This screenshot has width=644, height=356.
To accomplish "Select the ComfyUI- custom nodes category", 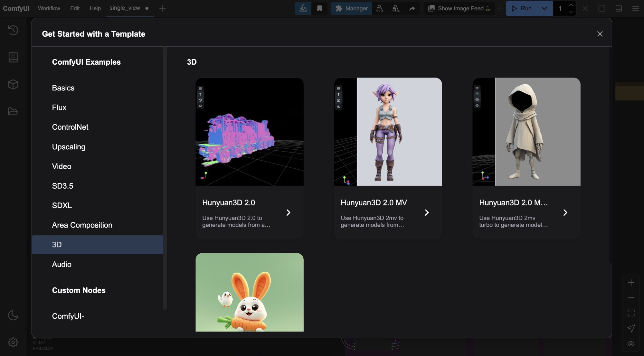I will tap(97, 316).
